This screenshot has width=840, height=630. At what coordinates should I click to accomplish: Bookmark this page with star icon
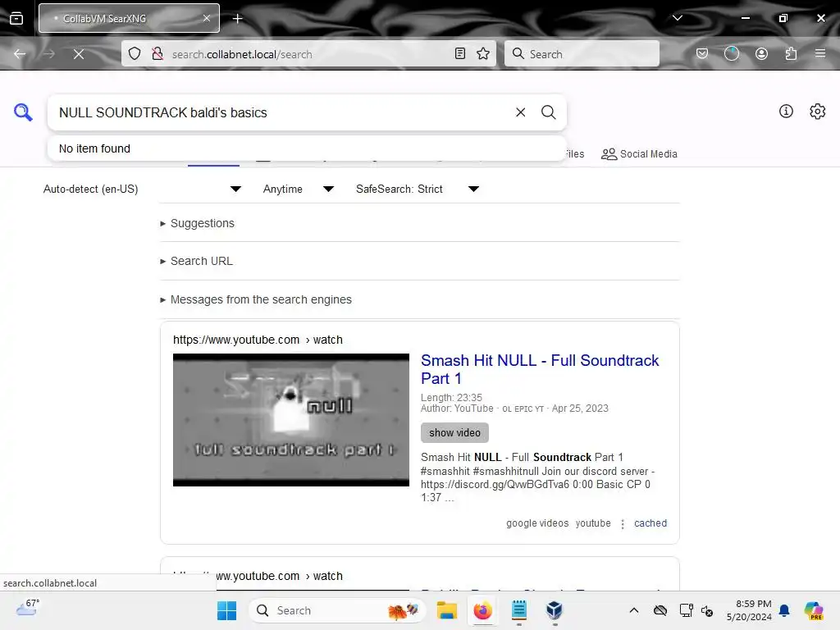[x=483, y=53]
